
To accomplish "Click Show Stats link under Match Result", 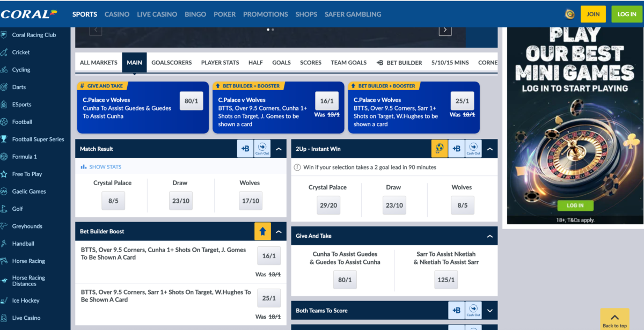I will [x=101, y=167].
